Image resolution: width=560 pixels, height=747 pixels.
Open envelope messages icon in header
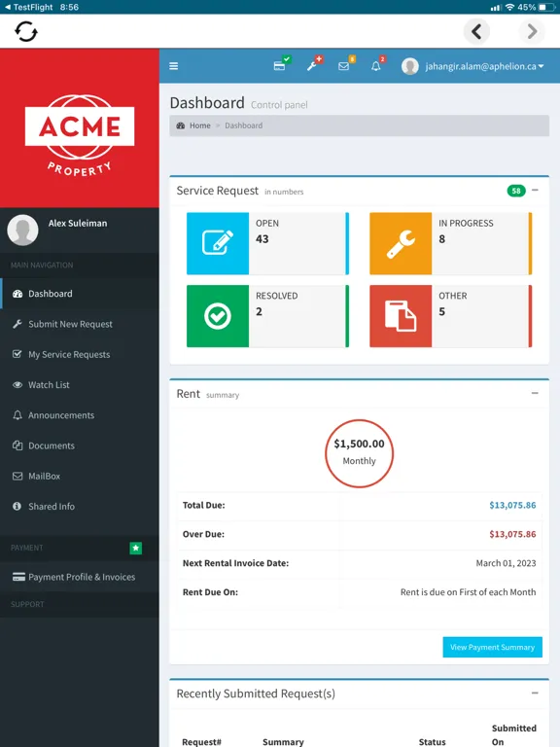344,66
